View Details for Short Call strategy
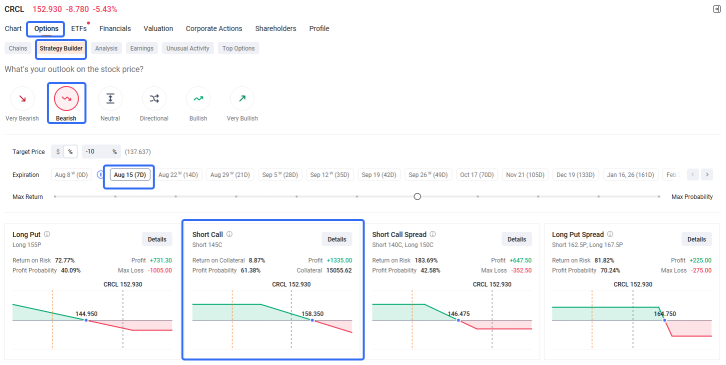Viewport: 726px width, 365px height. pyautogui.click(x=337, y=239)
